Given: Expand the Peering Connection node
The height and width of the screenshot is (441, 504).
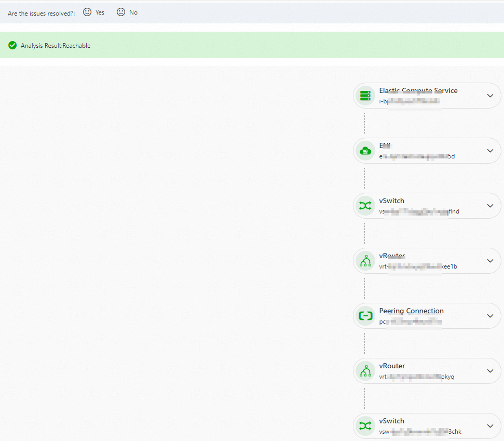Looking at the screenshot, I should point(490,316).
